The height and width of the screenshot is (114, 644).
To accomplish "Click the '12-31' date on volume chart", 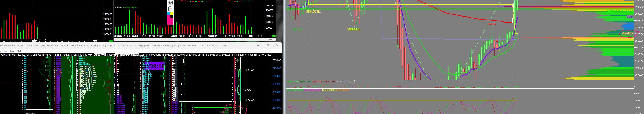I will pos(174,36).
